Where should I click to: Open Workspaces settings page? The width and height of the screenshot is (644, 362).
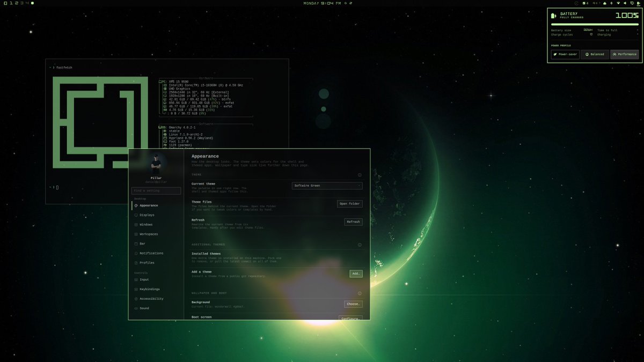click(x=156, y=234)
